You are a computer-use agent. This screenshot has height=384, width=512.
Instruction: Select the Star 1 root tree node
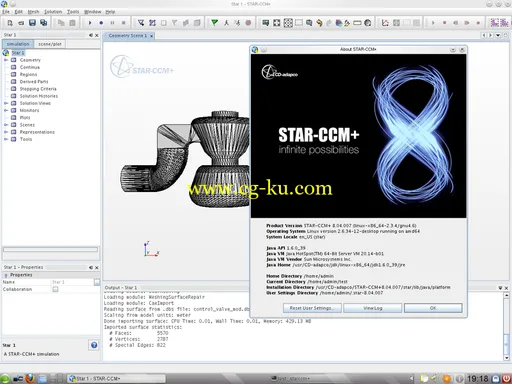pos(18,53)
